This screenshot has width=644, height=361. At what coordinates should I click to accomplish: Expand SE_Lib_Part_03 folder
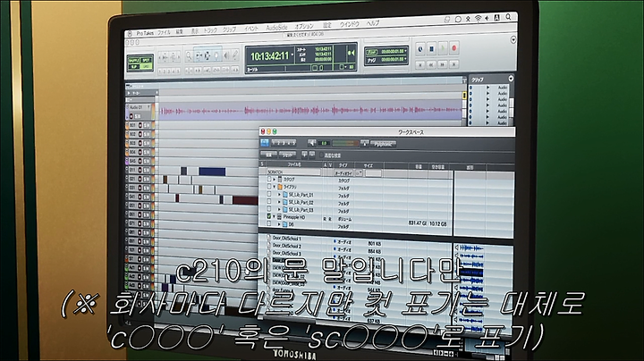point(279,210)
